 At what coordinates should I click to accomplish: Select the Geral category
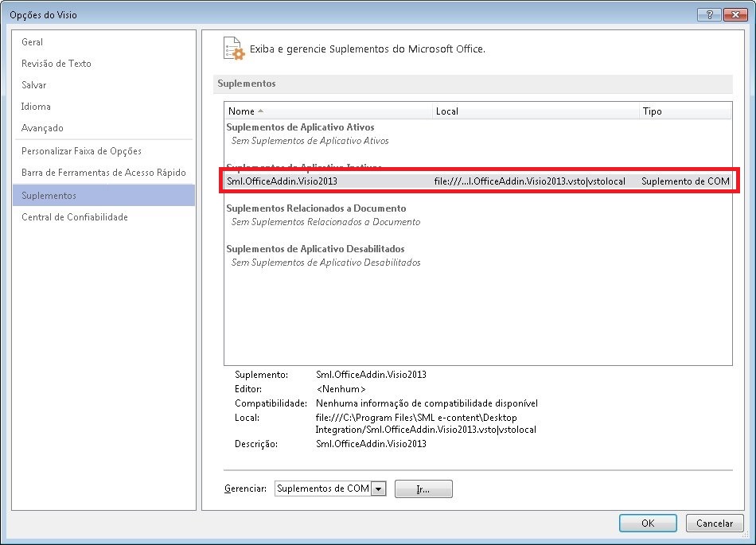(32, 41)
